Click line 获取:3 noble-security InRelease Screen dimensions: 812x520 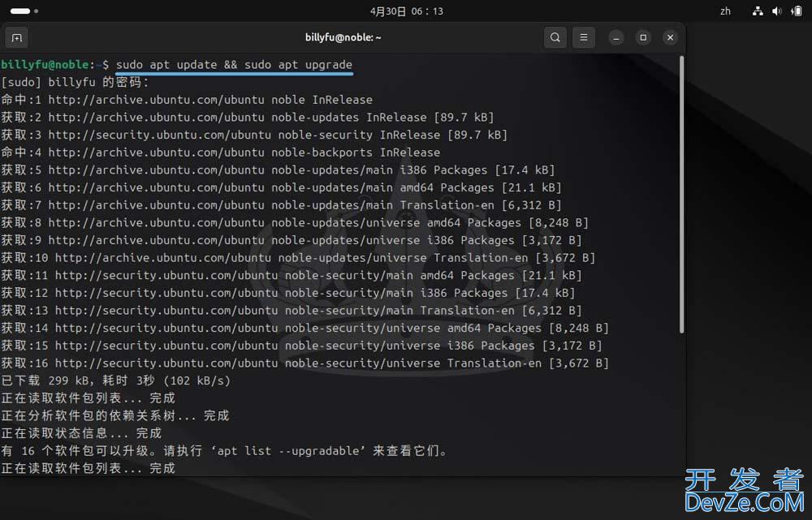[254, 135]
